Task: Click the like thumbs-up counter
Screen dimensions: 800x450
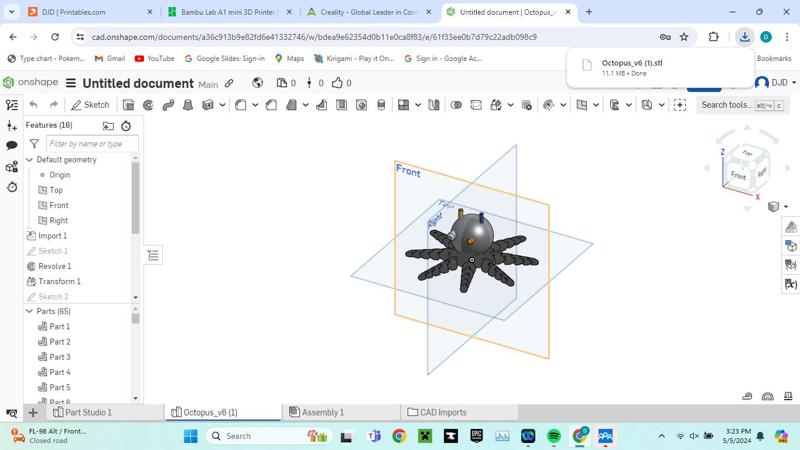Action: point(341,83)
